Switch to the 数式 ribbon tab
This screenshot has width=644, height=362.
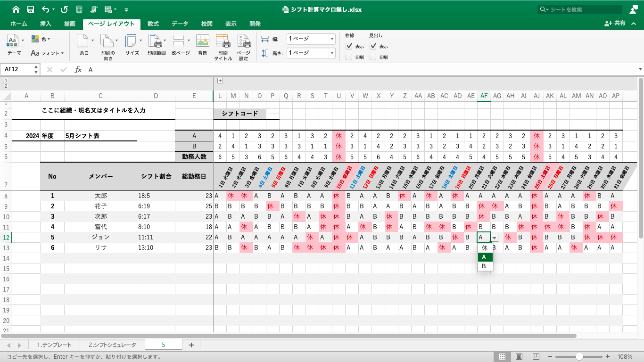tap(153, 24)
